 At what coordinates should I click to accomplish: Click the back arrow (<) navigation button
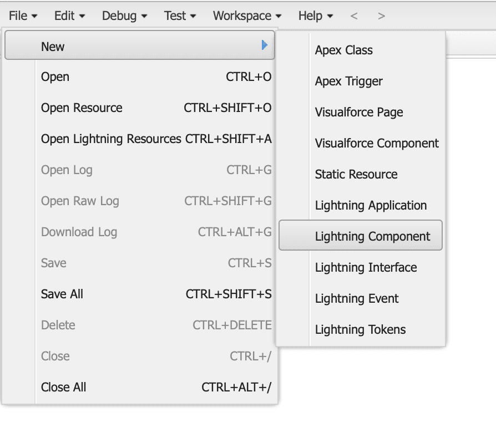[x=354, y=16]
